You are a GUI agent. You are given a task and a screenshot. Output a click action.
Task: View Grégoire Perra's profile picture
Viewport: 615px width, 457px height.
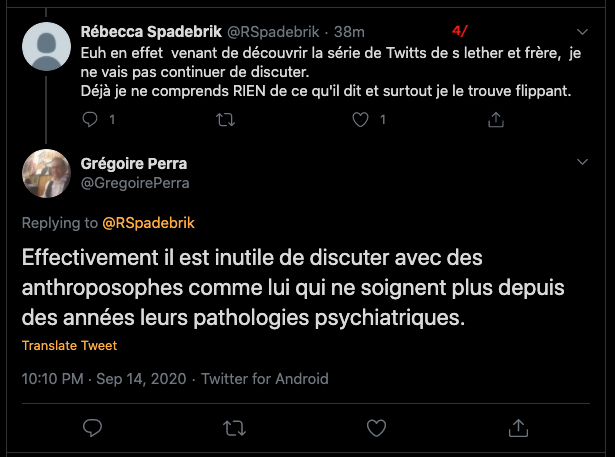point(46,172)
